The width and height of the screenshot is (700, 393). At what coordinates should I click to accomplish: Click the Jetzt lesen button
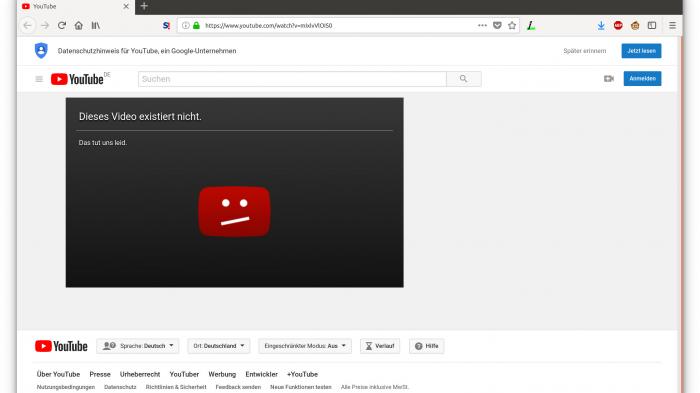[641, 50]
